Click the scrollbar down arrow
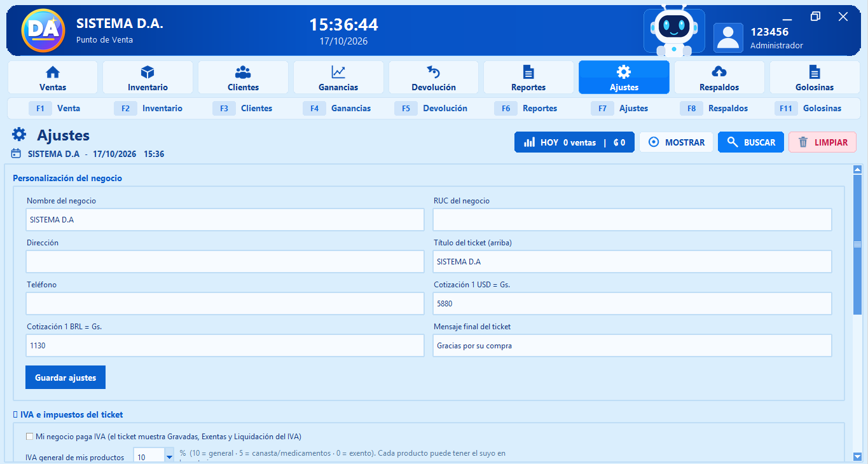The width and height of the screenshot is (868, 464). tap(857, 456)
